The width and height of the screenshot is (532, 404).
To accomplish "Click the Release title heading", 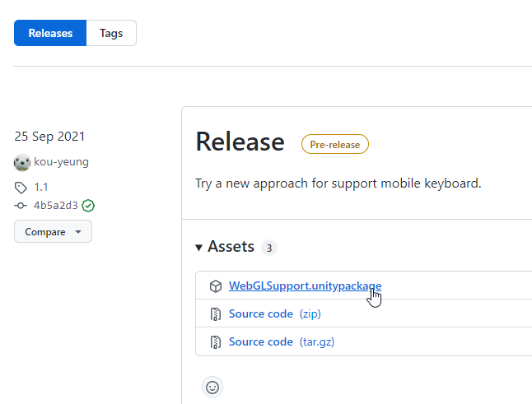I will [x=240, y=142].
